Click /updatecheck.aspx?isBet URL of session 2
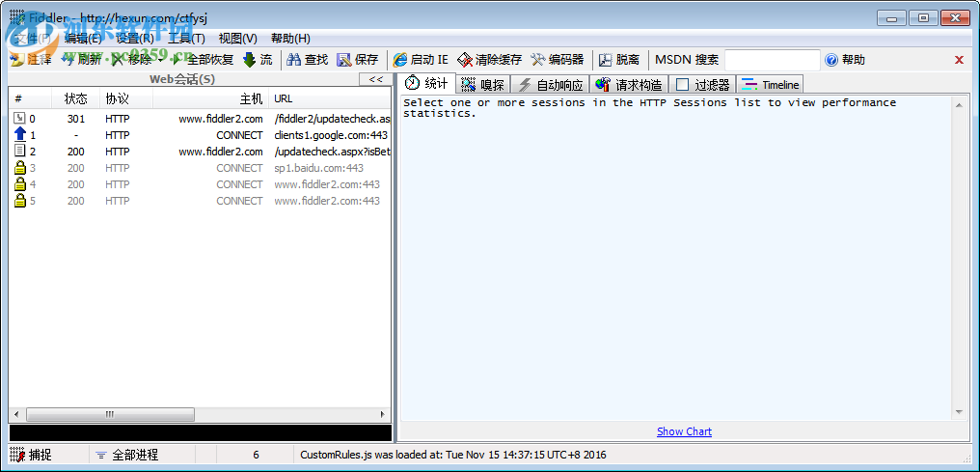Image resolution: width=980 pixels, height=472 pixels. click(x=332, y=152)
